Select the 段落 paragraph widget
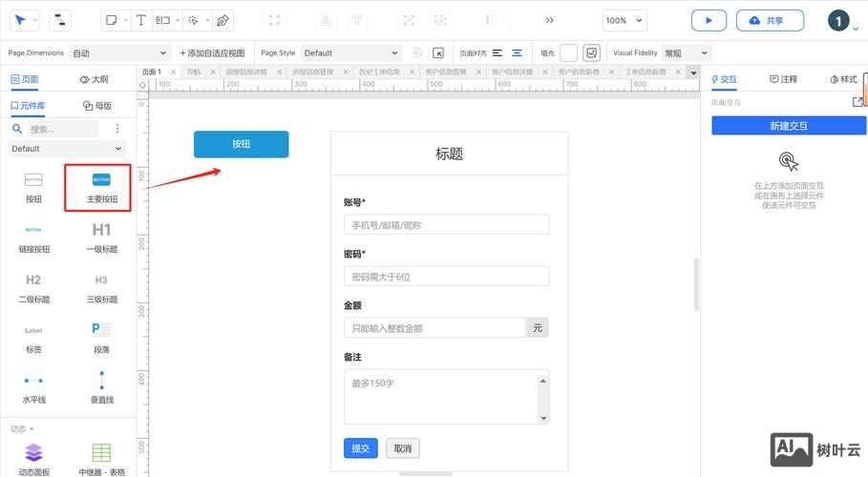 click(x=101, y=338)
